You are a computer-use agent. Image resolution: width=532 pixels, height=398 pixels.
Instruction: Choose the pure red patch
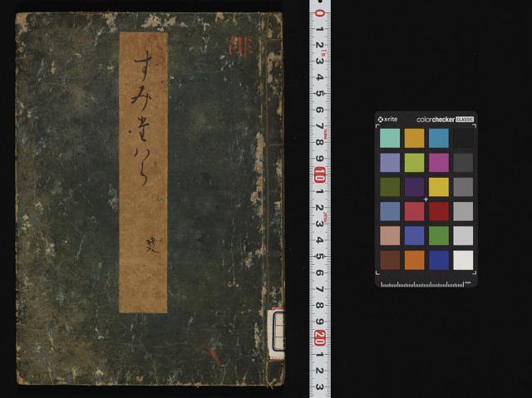coord(439,211)
